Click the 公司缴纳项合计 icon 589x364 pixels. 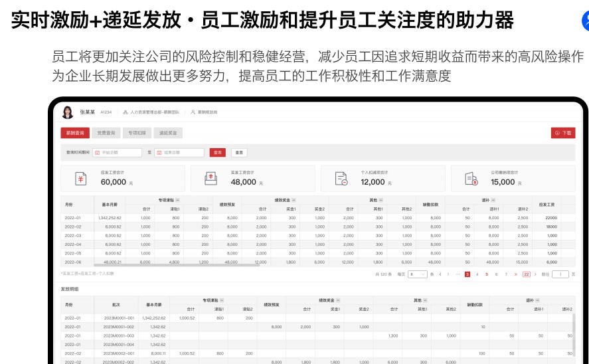coord(471,179)
